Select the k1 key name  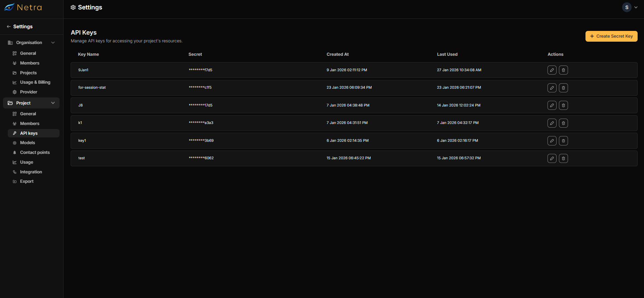tap(80, 123)
